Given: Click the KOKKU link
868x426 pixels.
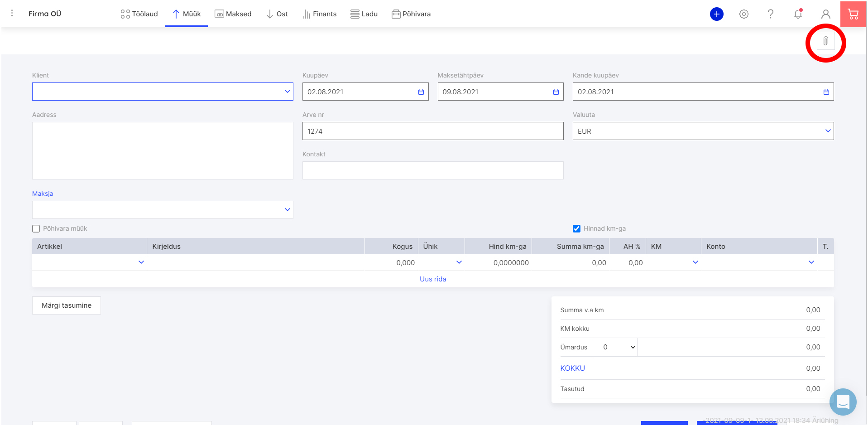Looking at the screenshot, I should [x=572, y=368].
